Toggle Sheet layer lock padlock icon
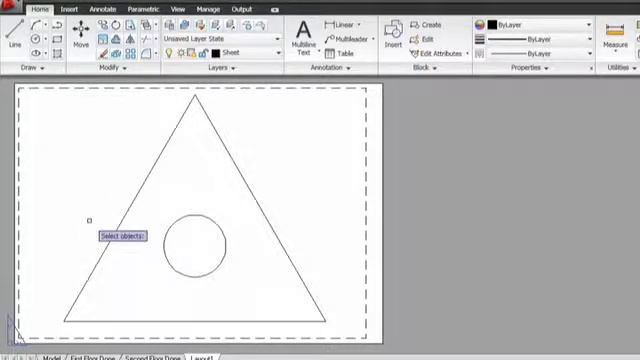The height and width of the screenshot is (360, 640). click(x=203, y=53)
